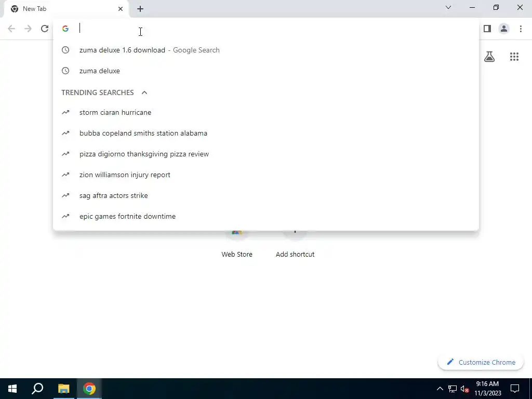532x399 pixels.
Task: Open the tab search chevron
Action: [448, 7]
